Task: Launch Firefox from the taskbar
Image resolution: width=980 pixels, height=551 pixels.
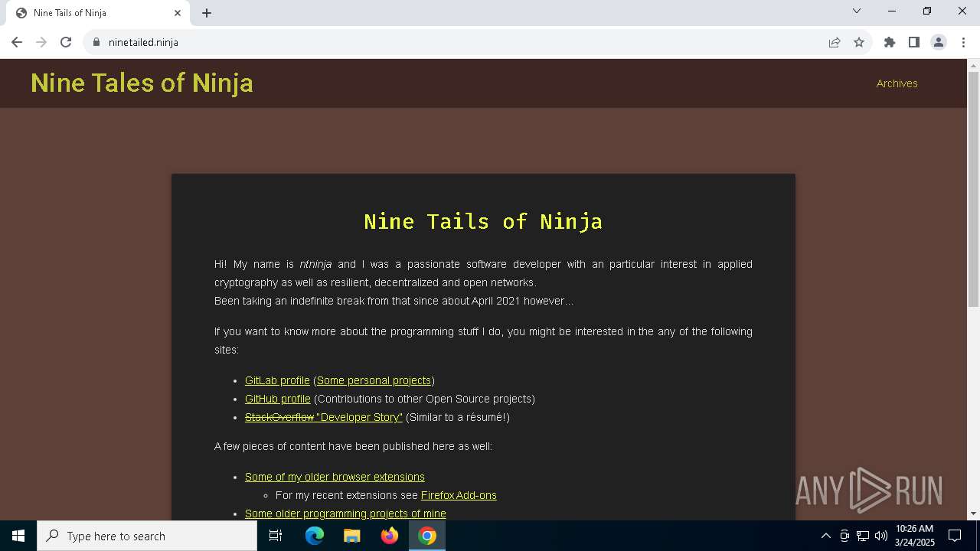Action: click(x=390, y=536)
